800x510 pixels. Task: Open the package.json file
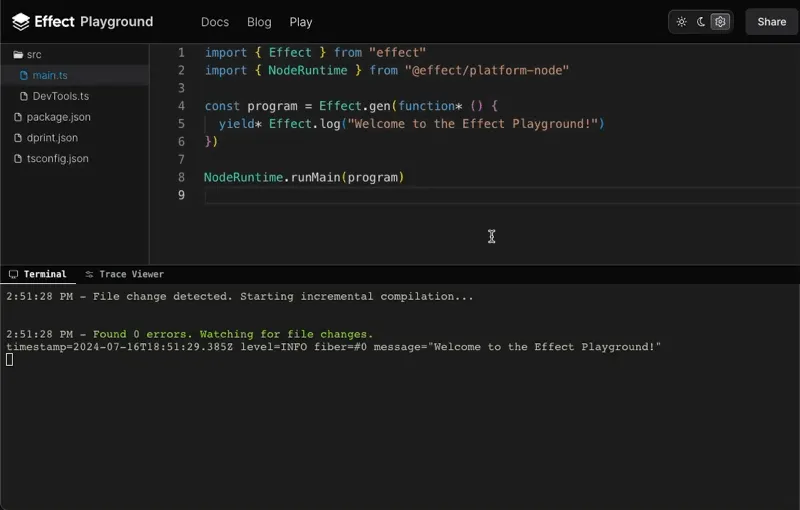58,117
